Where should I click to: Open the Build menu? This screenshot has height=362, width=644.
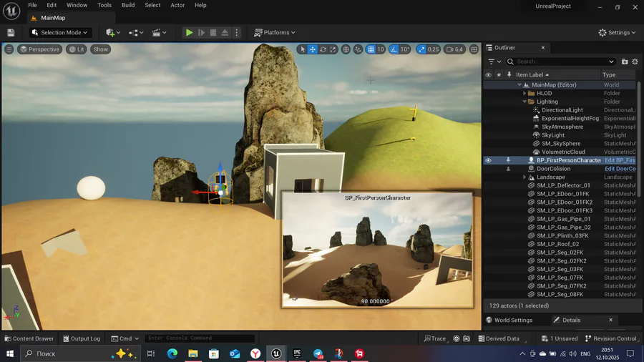(128, 5)
